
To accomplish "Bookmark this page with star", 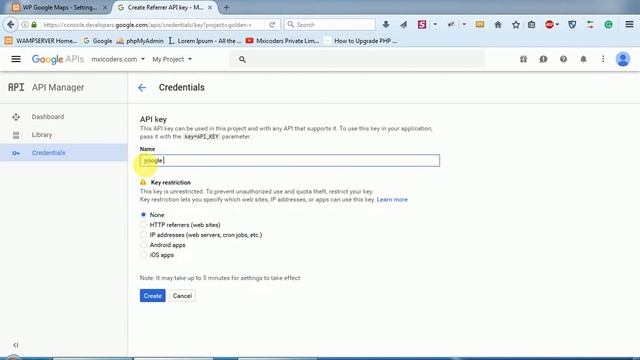I will tap(516, 24).
